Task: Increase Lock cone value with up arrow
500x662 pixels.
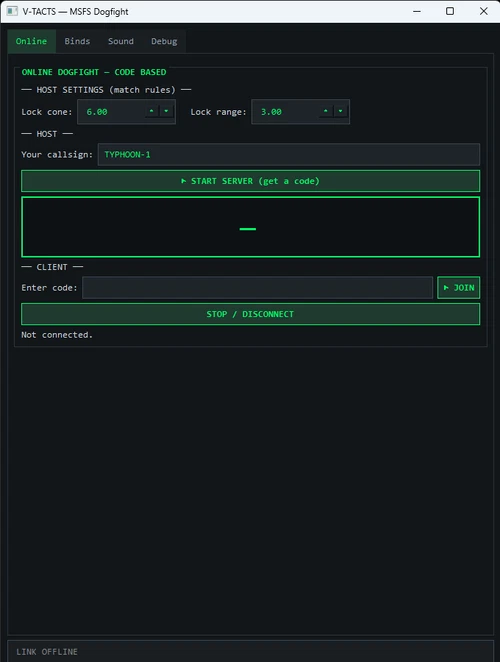Action: (151, 111)
